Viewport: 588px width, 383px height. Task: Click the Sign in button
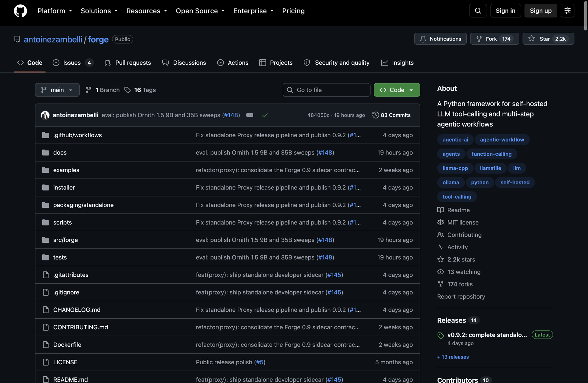point(505,11)
